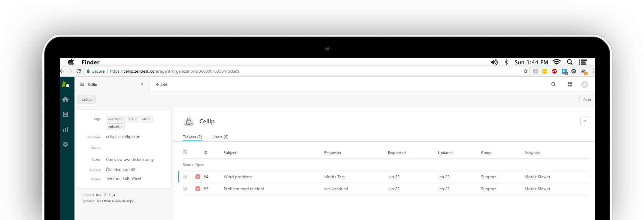Screen dimensions: 644x220
Task: Sort tickets by Assignee column
Action: 532,153
